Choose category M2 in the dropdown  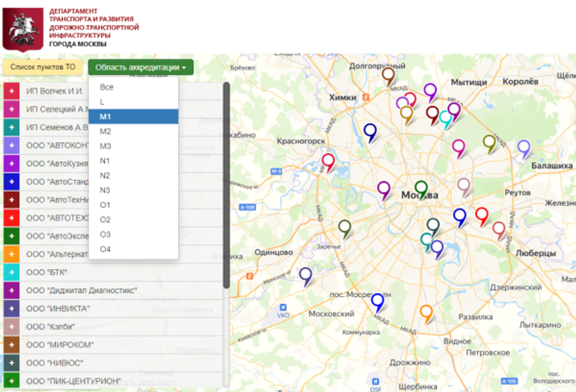(134, 131)
